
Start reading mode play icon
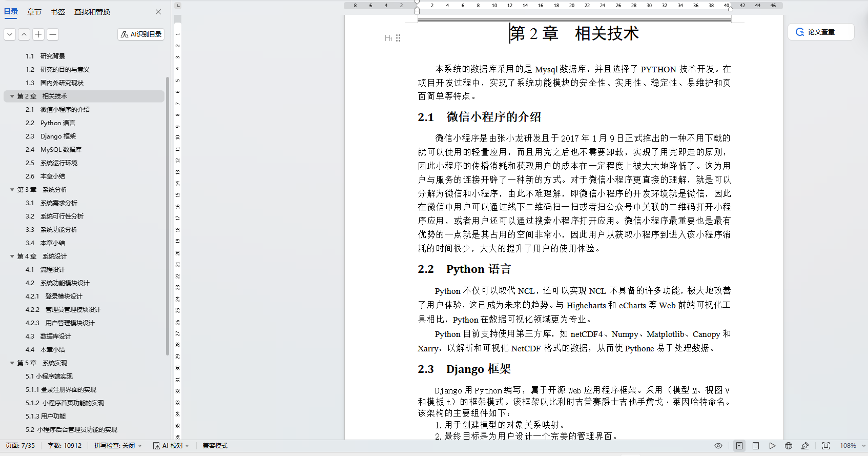[x=772, y=446]
